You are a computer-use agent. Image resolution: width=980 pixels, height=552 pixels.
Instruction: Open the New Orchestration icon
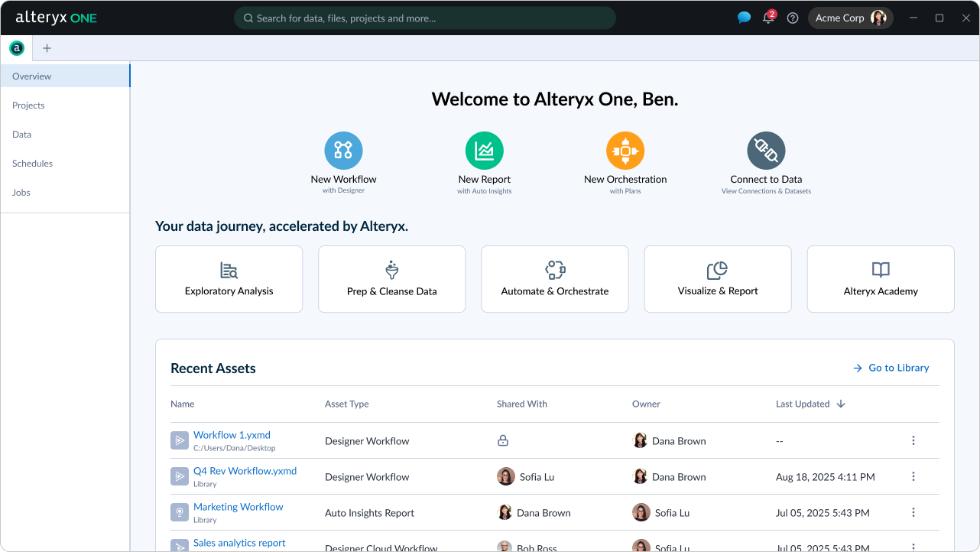[625, 150]
